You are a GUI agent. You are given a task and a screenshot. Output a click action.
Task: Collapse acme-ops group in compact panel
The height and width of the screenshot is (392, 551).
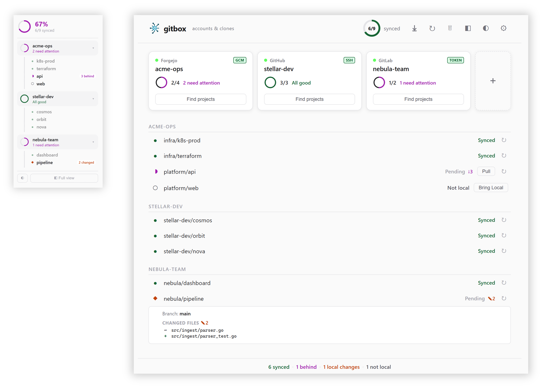[93, 48]
